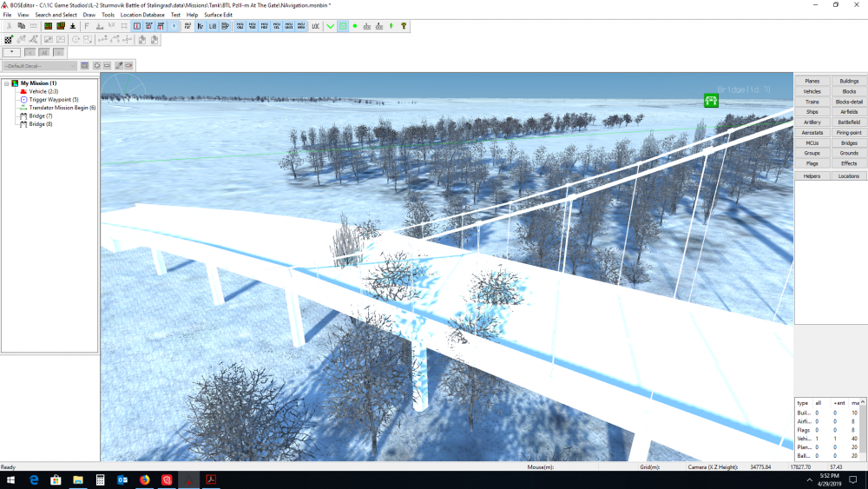Click the 'F' toolbar icon
The height and width of the screenshot is (489, 868).
pos(86,26)
